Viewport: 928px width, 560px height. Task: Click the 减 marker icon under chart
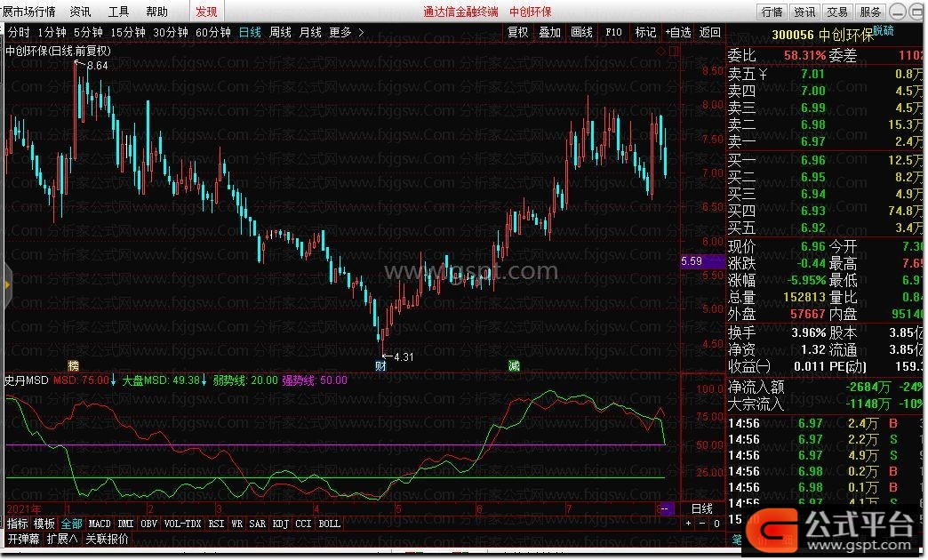coord(514,365)
